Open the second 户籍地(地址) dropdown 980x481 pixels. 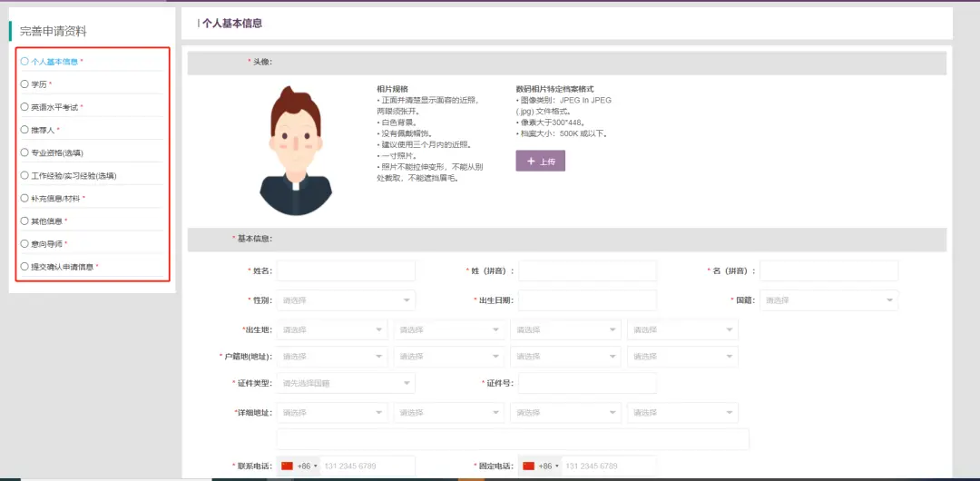click(x=449, y=357)
